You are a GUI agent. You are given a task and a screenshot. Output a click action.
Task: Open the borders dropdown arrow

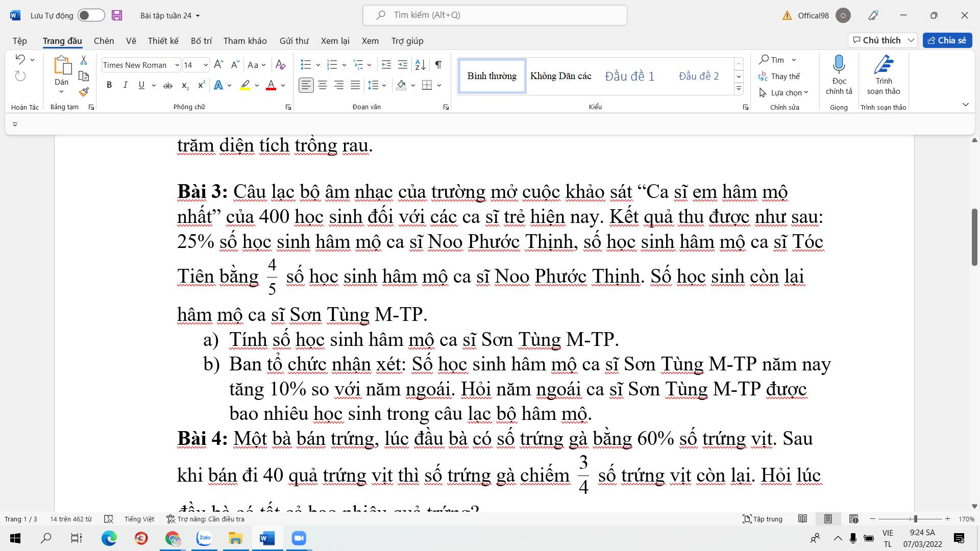pyautogui.click(x=439, y=85)
